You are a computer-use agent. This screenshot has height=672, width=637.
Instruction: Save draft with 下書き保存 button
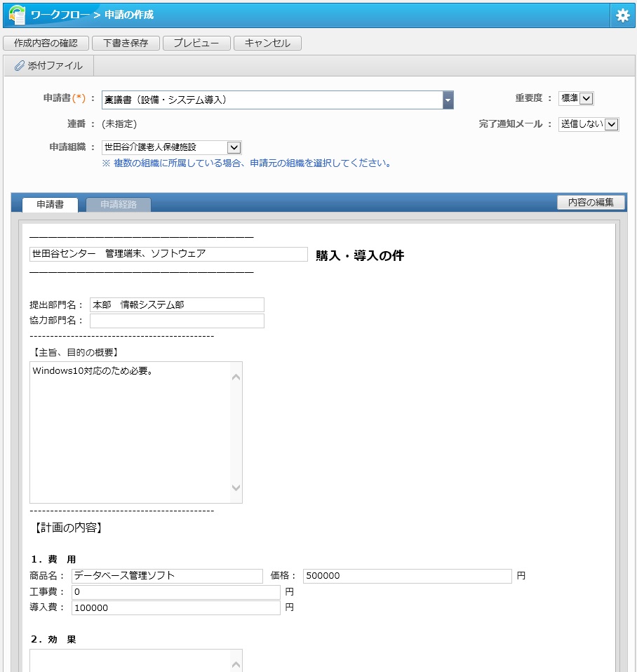[x=126, y=43]
